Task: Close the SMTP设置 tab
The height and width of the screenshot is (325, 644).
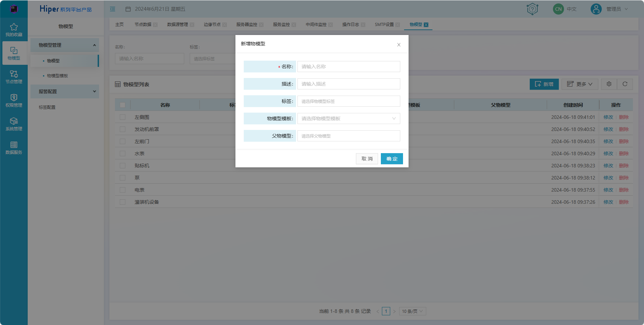Action: 398,25
